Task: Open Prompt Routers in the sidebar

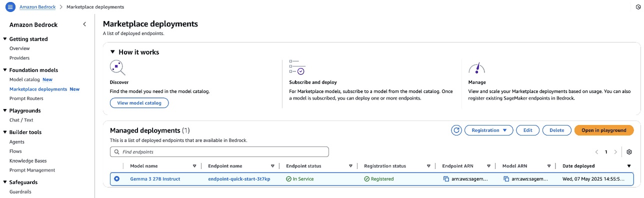Action: pos(26,98)
